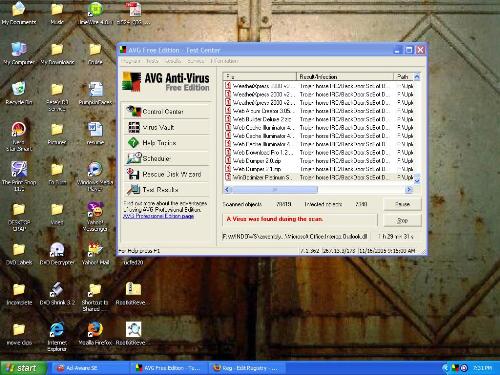Open the Virus Vault in AVG
This screenshot has height=375, width=500.
tap(167, 127)
